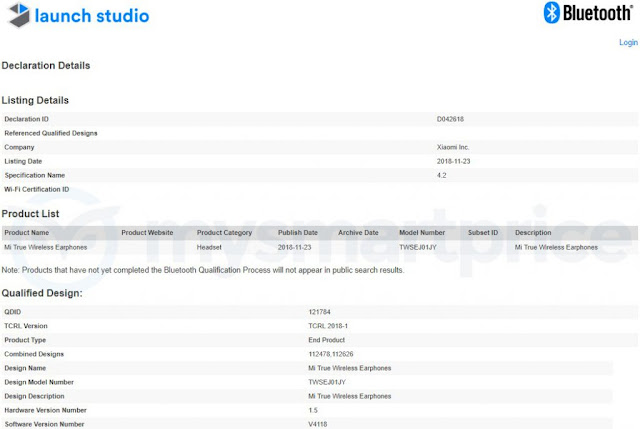This screenshot has width=640, height=429.
Task: Select Hardware Version Number value 1.5
Action: 313,411
